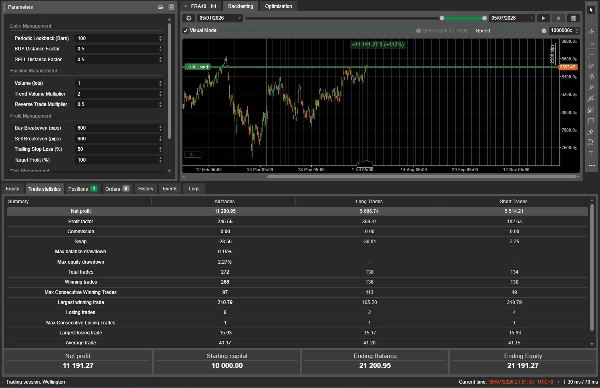Toggle the Visual Mode checkbox

pyautogui.click(x=186, y=30)
